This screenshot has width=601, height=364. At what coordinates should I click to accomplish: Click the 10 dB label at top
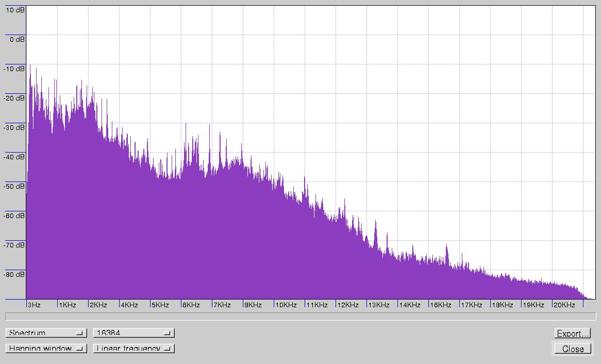click(15, 10)
